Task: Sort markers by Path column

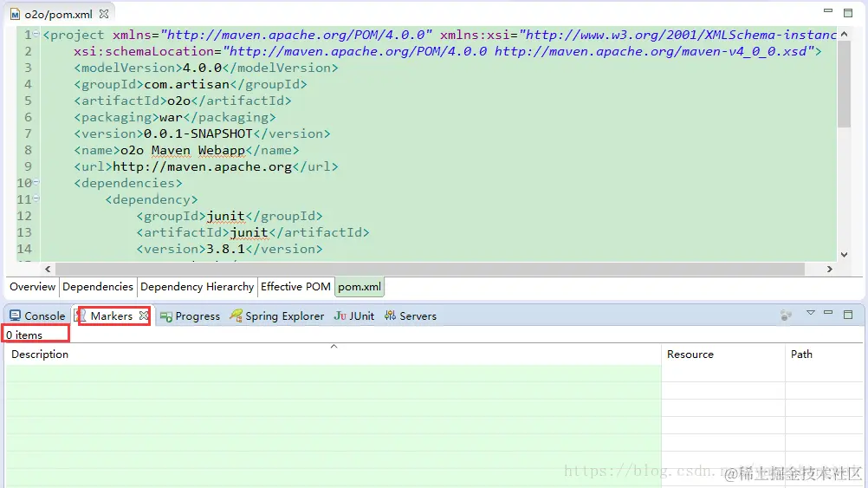Action: (x=824, y=354)
